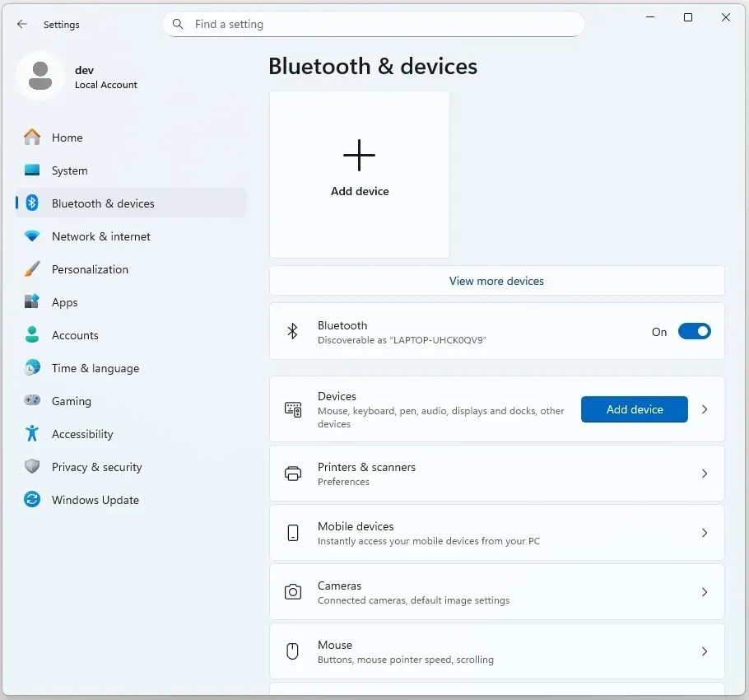Click blue Add device button
Viewport: 749px width, 700px height.
pyautogui.click(x=635, y=409)
